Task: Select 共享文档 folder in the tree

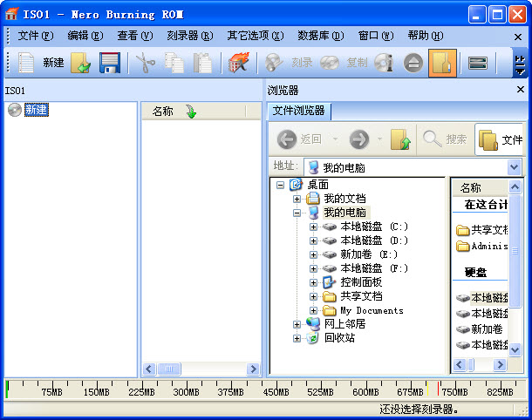Action: (361, 296)
